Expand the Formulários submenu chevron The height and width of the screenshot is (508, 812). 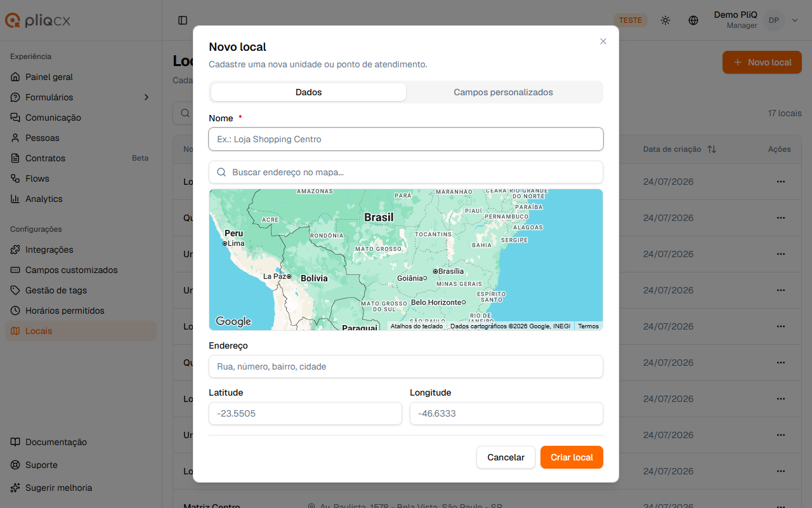coord(147,97)
